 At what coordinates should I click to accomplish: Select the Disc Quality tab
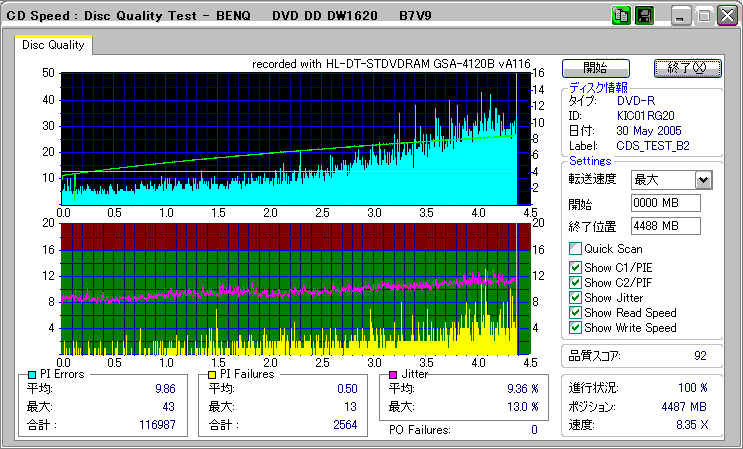click(54, 45)
